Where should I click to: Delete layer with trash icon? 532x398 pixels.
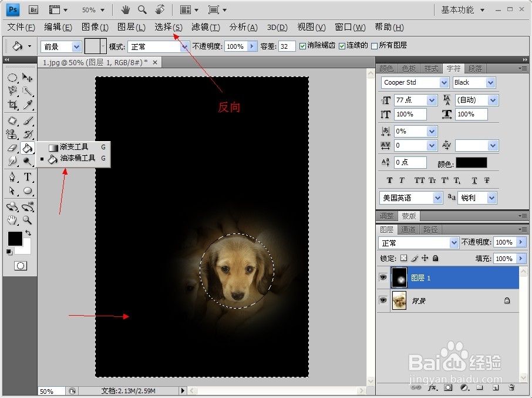pyautogui.click(x=511, y=387)
